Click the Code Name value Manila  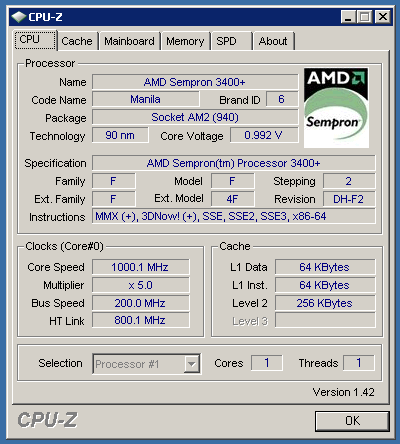(146, 99)
